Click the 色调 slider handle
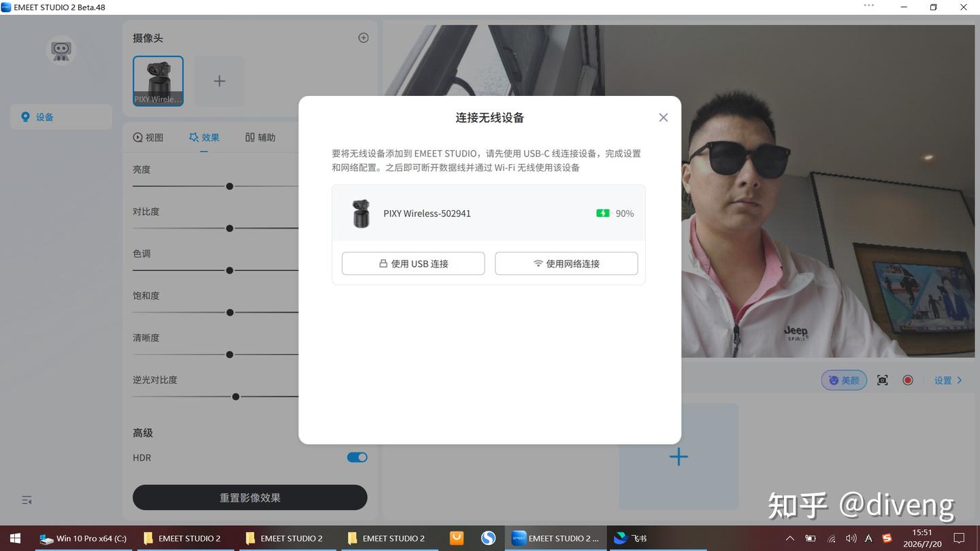 [x=230, y=271]
